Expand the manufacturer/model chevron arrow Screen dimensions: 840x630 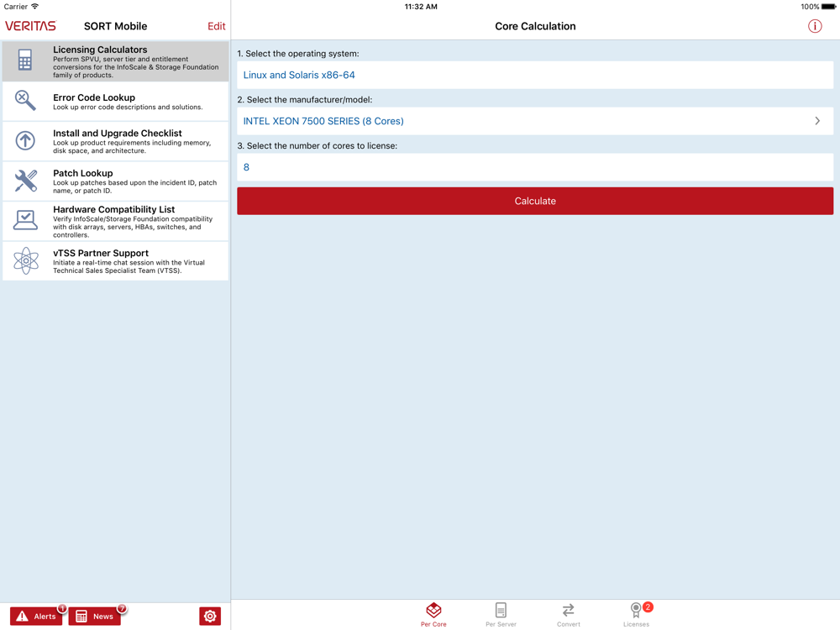tap(817, 121)
